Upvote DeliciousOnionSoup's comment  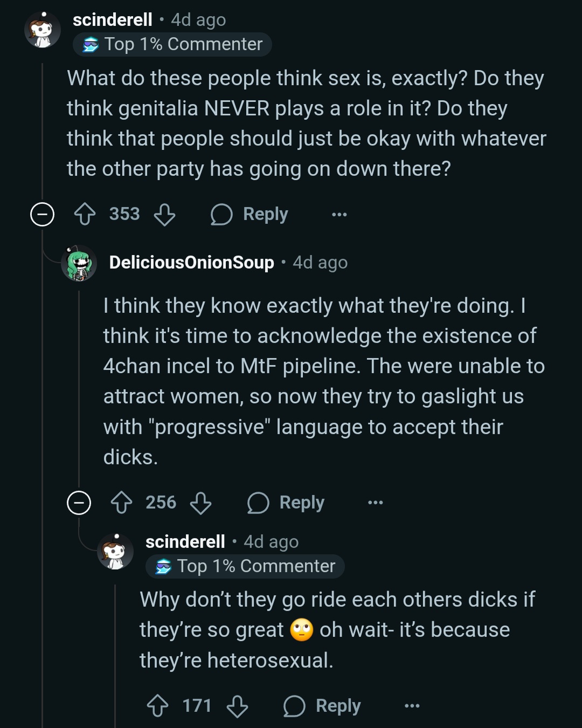coord(121,503)
